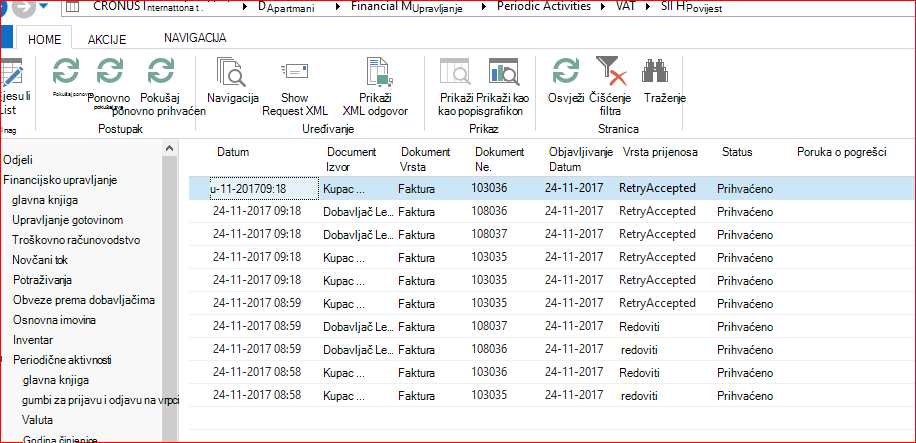Click the forward navigation arrow button

[23, 10]
